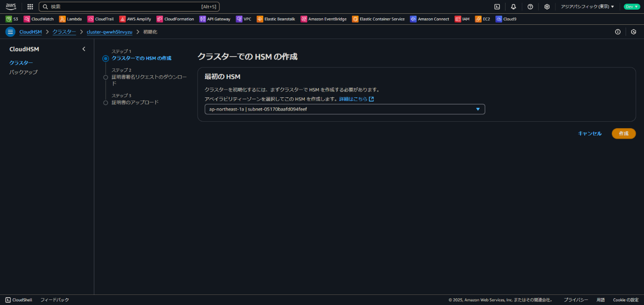
Task: Open Lambda shortcut in favorites bar
Action: coord(70,19)
